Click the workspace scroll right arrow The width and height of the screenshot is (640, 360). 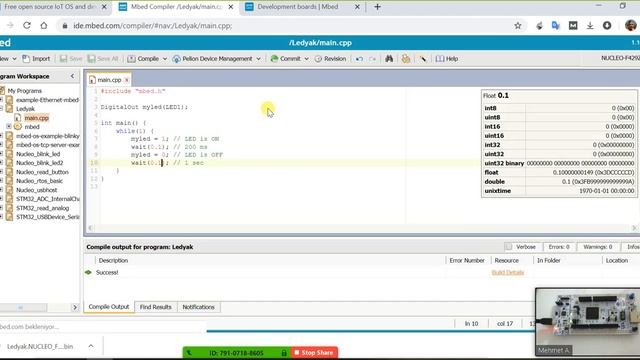(x=75, y=307)
